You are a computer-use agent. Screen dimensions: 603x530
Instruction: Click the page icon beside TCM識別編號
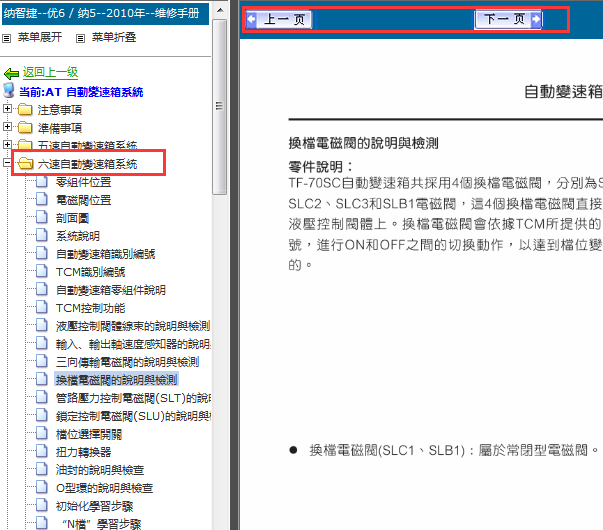(42, 271)
